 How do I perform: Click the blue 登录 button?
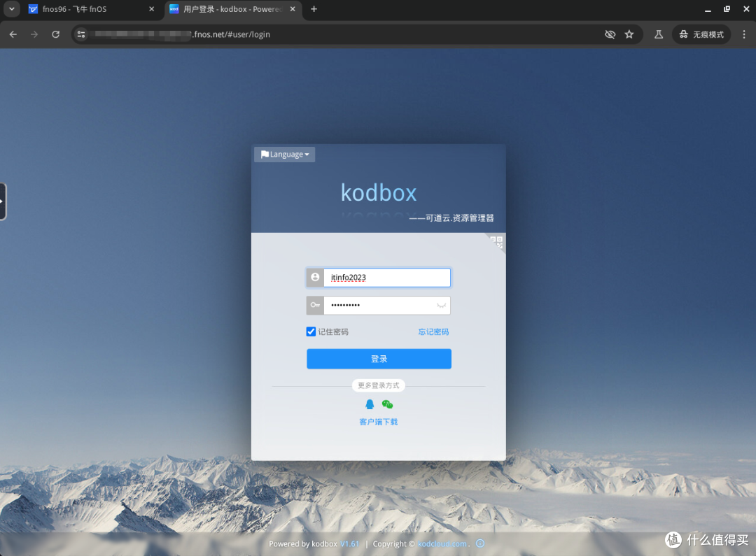pos(379,359)
